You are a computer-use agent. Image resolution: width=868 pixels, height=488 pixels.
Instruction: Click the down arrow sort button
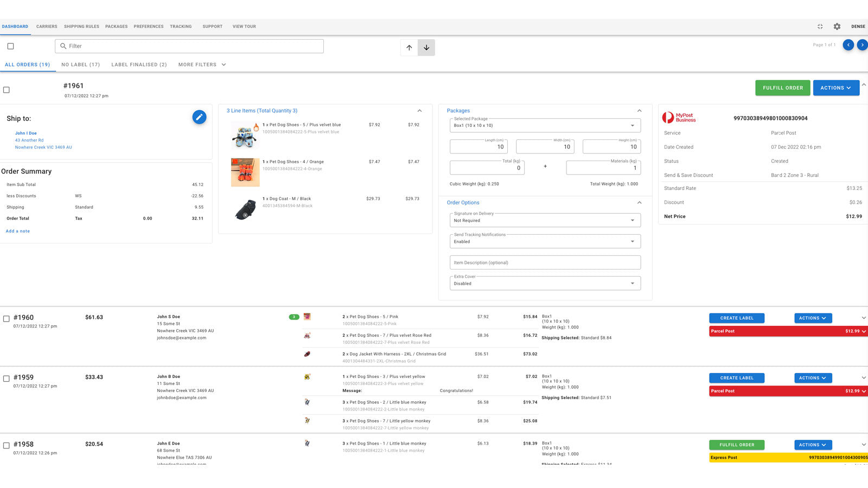click(x=426, y=48)
